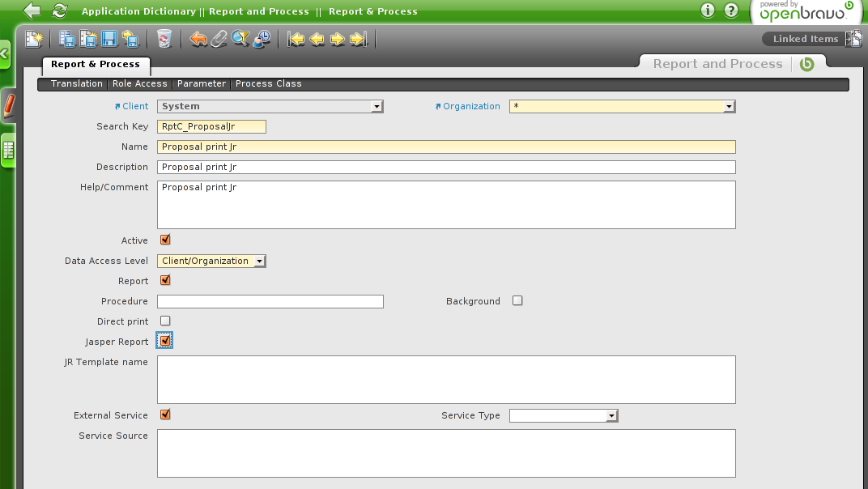Delete the record using the trash icon
The width and height of the screenshot is (868, 489).
164,39
